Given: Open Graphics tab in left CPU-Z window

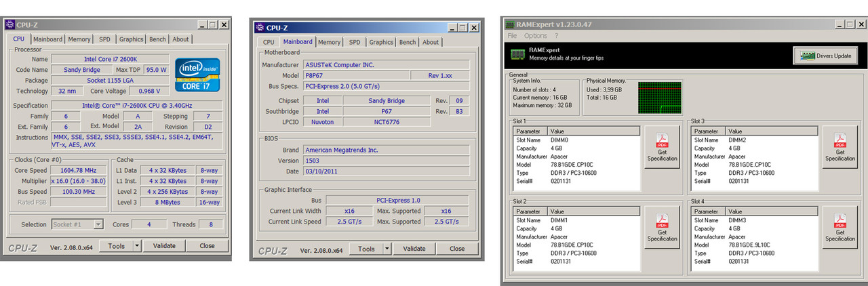Looking at the screenshot, I should click(131, 39).
